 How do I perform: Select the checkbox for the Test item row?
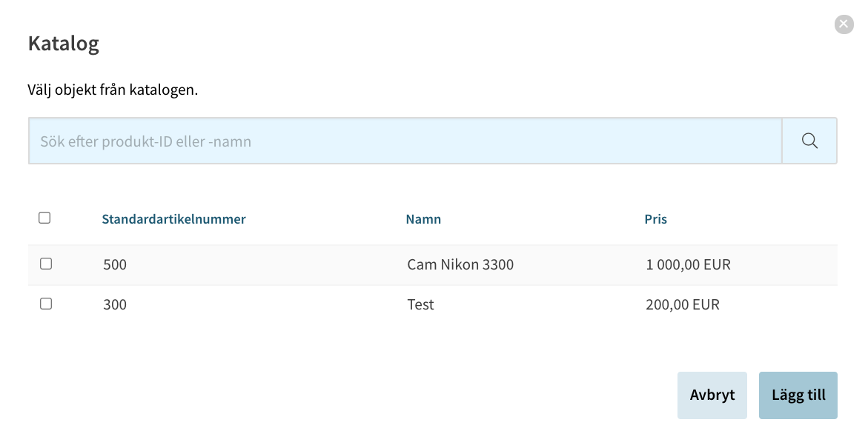(46, 304)
